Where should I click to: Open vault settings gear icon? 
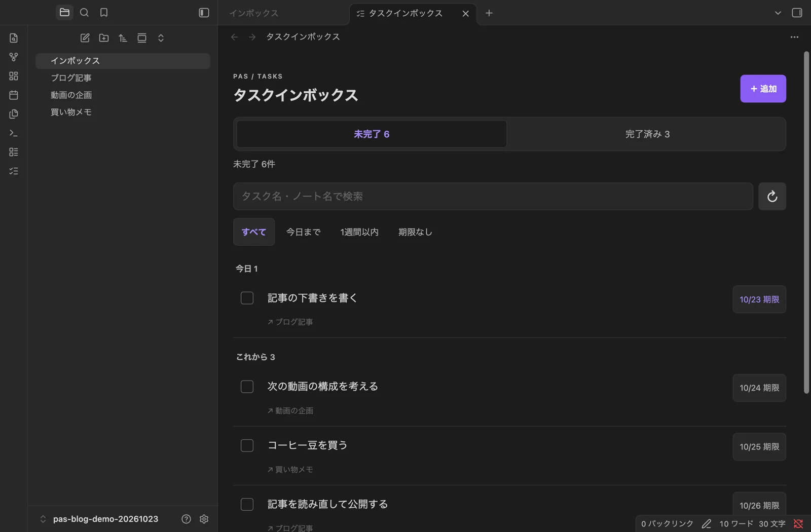click(x=204, y=519)
